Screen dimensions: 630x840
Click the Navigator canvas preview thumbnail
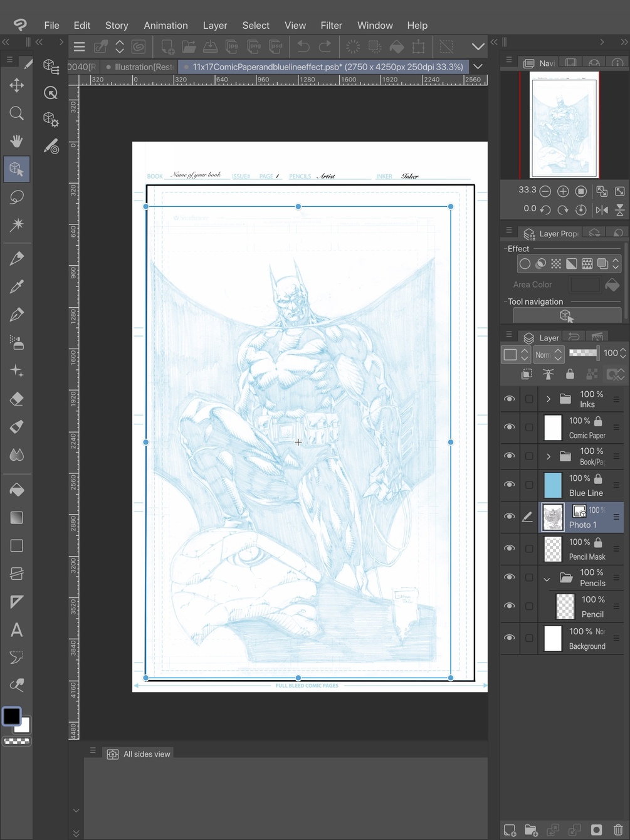coord(564,124)
